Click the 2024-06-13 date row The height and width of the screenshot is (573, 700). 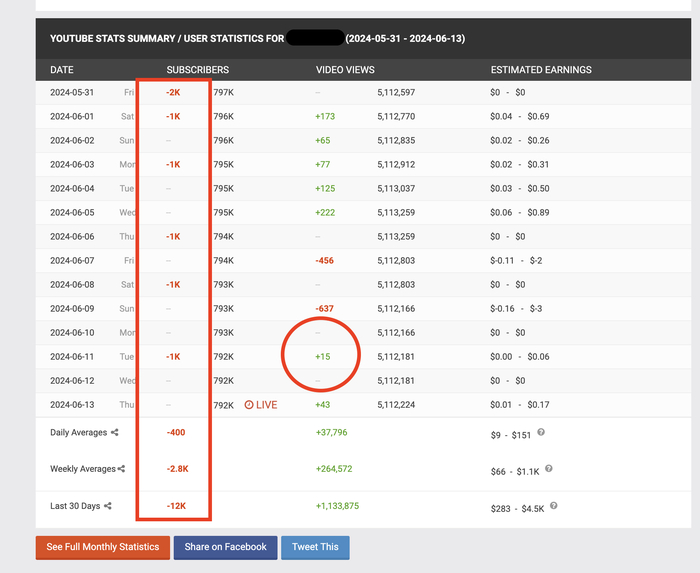363,405
